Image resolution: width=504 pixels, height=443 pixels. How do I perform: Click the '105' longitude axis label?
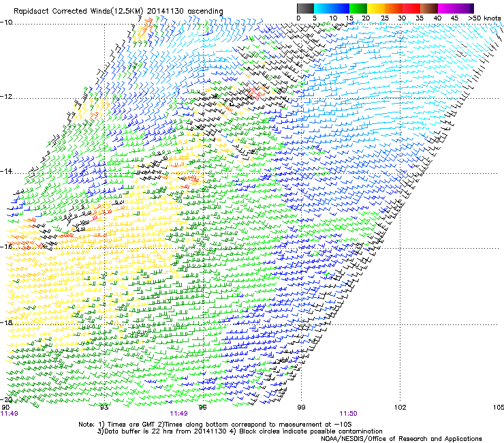click(x=499, y=408)
